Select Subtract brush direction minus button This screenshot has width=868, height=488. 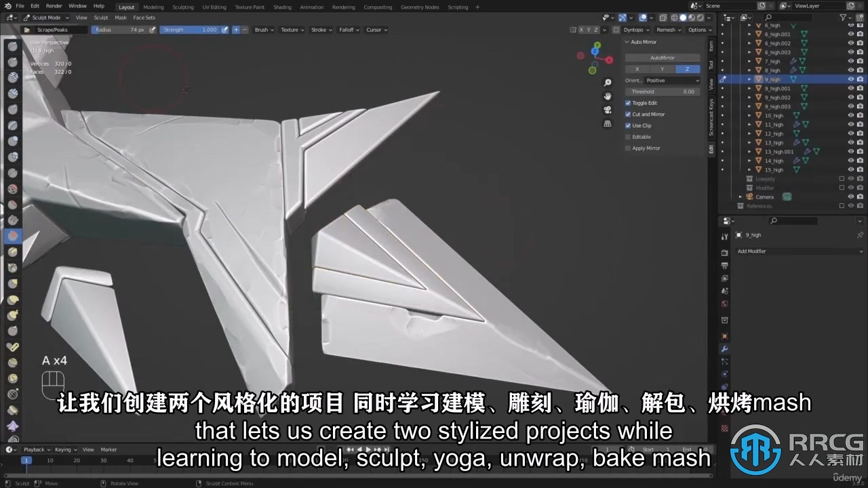coord(244,30)
